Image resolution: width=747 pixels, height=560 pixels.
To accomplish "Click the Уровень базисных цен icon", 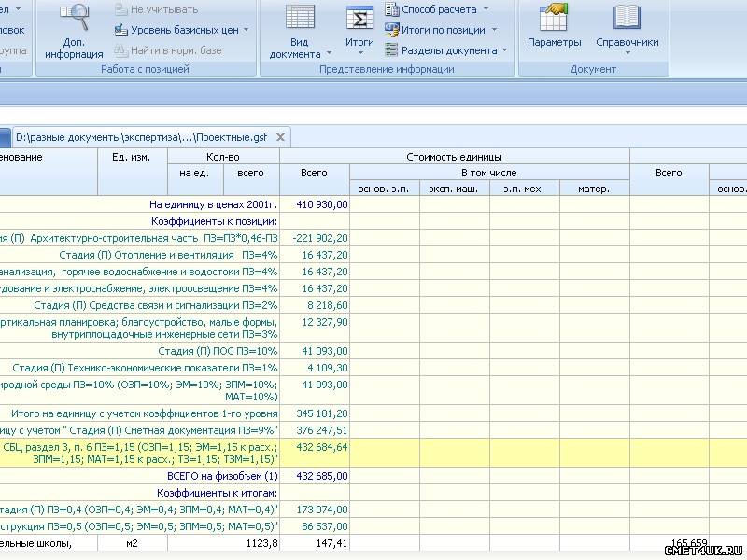I will [x=120, y=30].
